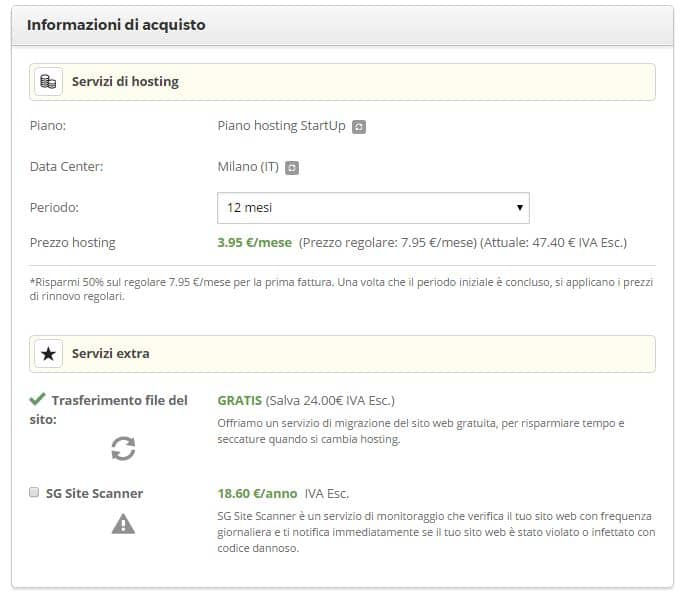
Task: Click the Informazioni di acquisto title
Action: [116, 25]
